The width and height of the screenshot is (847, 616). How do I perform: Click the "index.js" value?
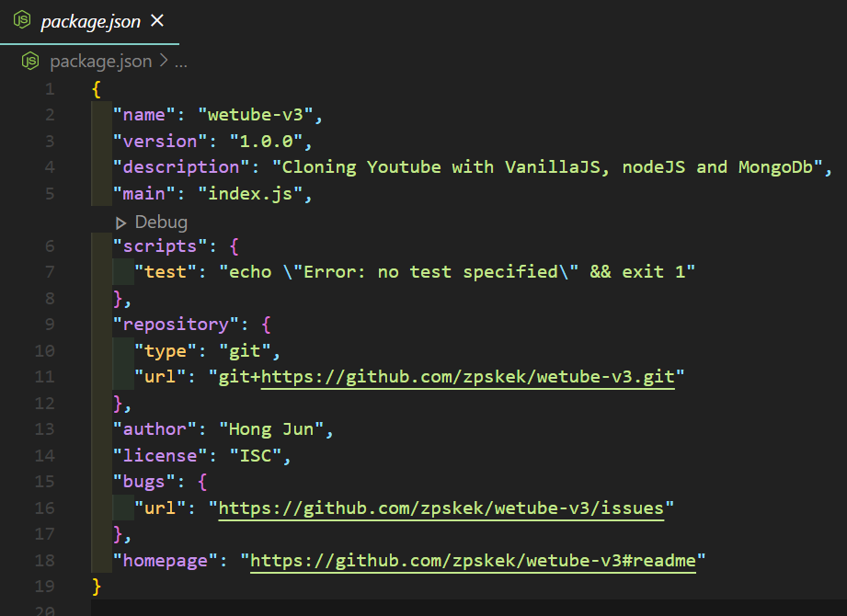click(x=250, y=194)
